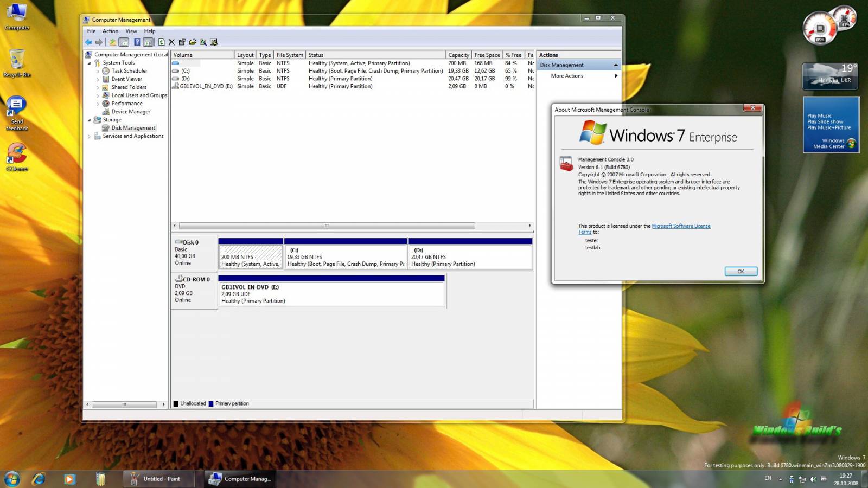Click the EN language indicator

tap(768, 478)
